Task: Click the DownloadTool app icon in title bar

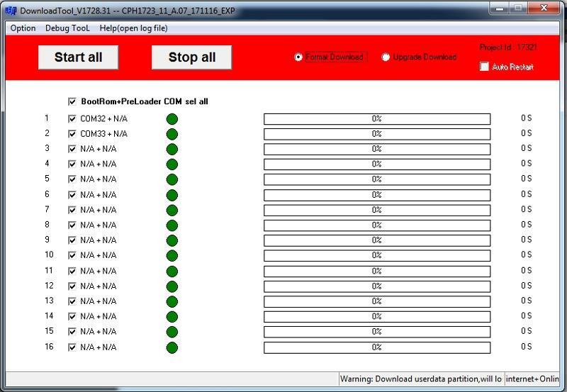Action: click(x=11, y=11)
